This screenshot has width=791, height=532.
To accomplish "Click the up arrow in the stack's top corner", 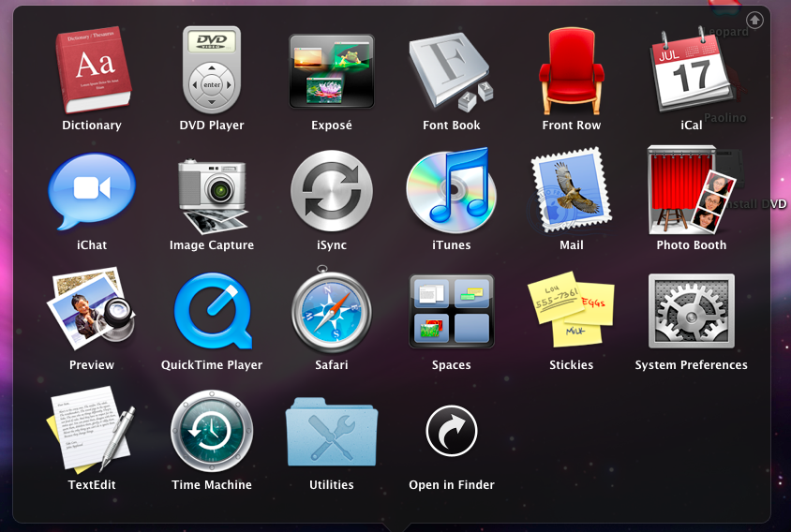I will tap(754, 21).
